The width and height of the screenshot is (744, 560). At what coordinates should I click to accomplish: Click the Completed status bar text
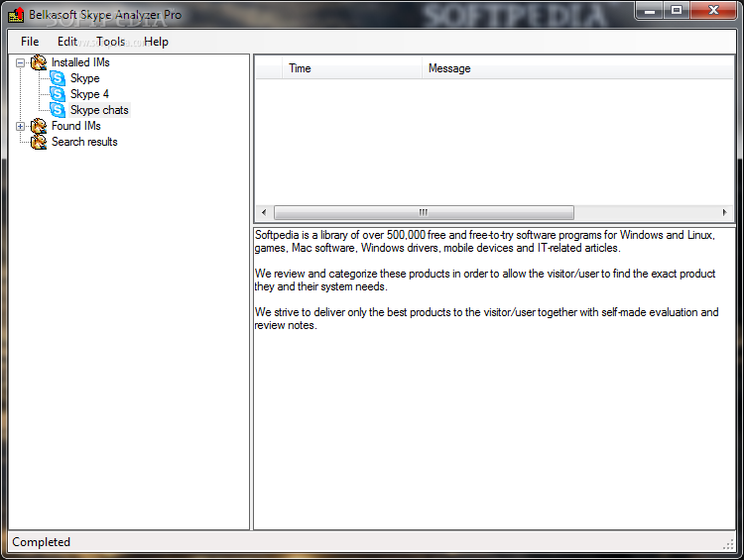point(42,542)
